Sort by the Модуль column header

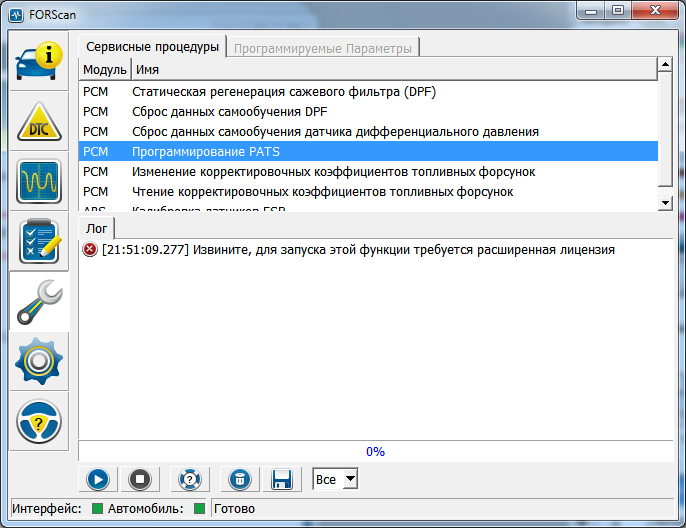point(105,70)
